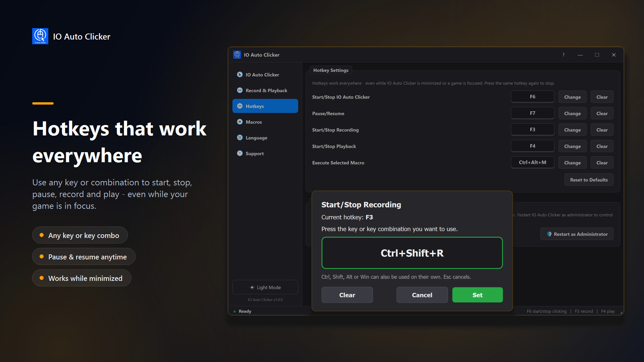The height and width of the screenshot is (362, 644).
Task: Click the 'Pause & resume anytime' pill
Action: coord(84,257)
